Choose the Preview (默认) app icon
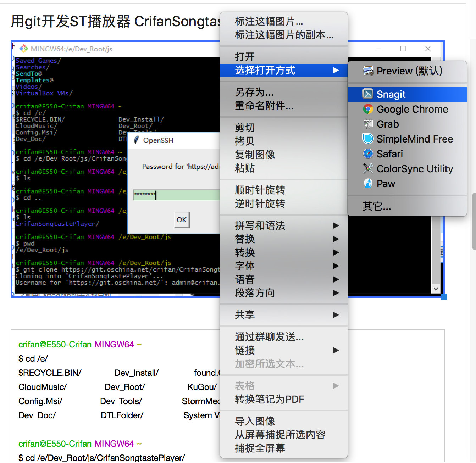The image size is (476, 463). tap(368, 71)
